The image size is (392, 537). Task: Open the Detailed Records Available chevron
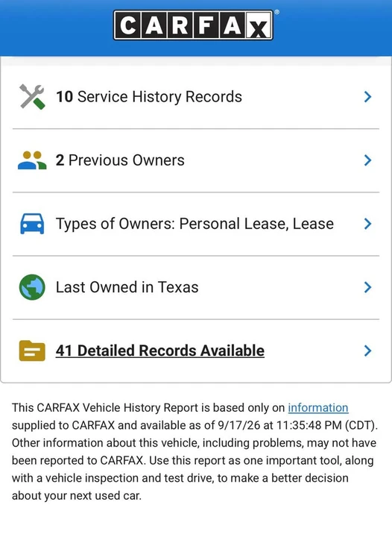click(x=367, y=351)
